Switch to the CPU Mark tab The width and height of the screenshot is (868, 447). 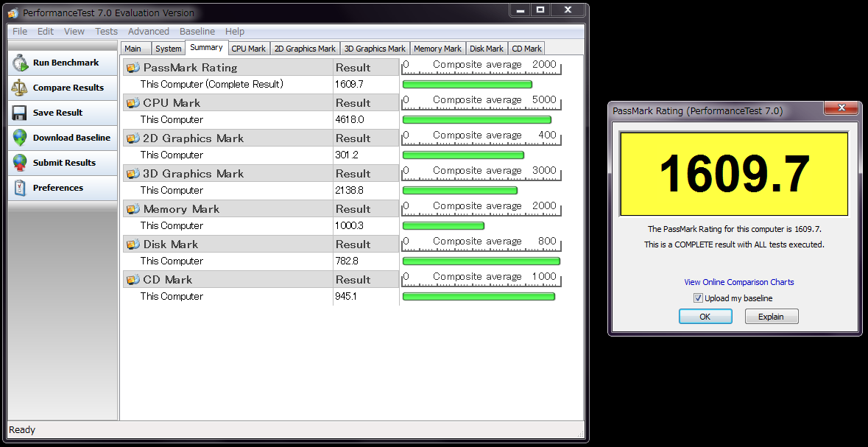point(249,49)
